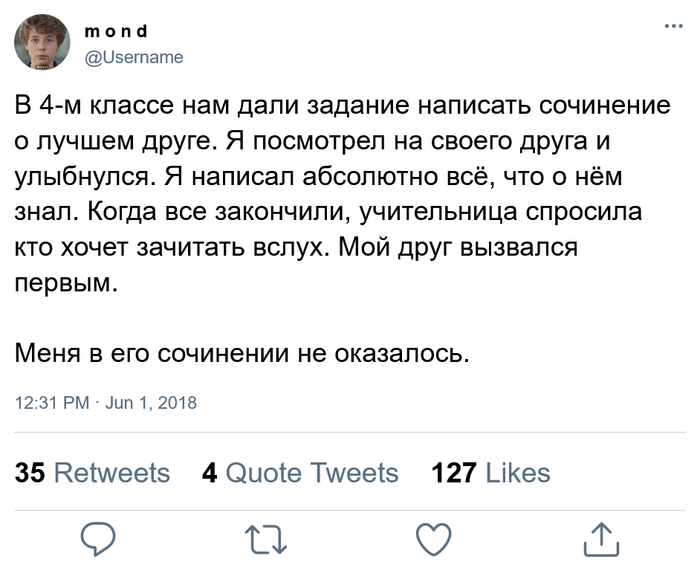The width and height of the screenshot is (700, 582).
Task: Click the number 4 quote count
Action: (210, 472)
